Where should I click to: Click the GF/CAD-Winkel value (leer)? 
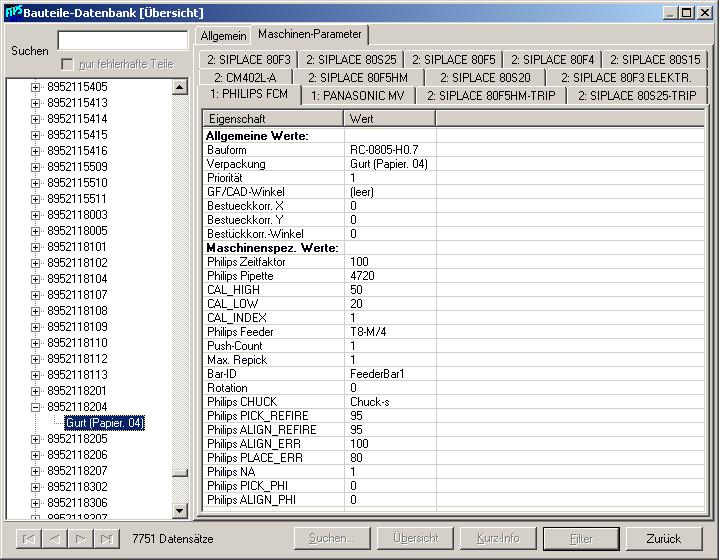[362, 192]
